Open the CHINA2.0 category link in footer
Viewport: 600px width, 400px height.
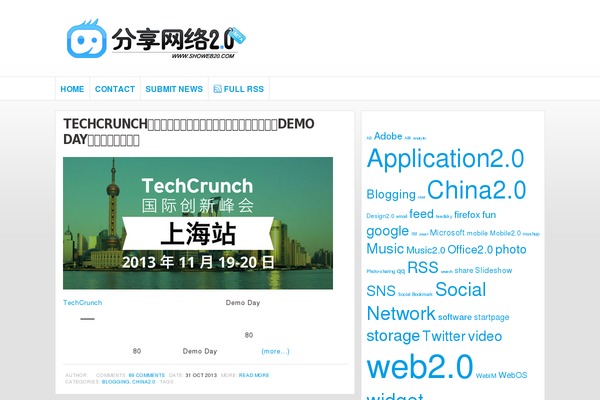[x=143, y=382]
